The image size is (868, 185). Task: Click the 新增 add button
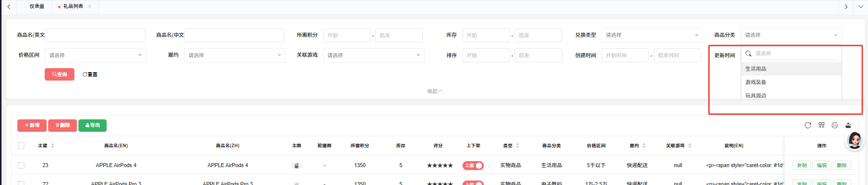click(32, 125)
